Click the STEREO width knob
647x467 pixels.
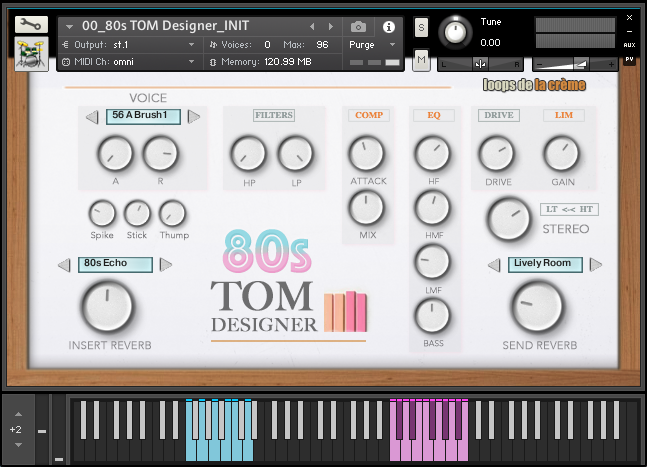pos(509,219)
